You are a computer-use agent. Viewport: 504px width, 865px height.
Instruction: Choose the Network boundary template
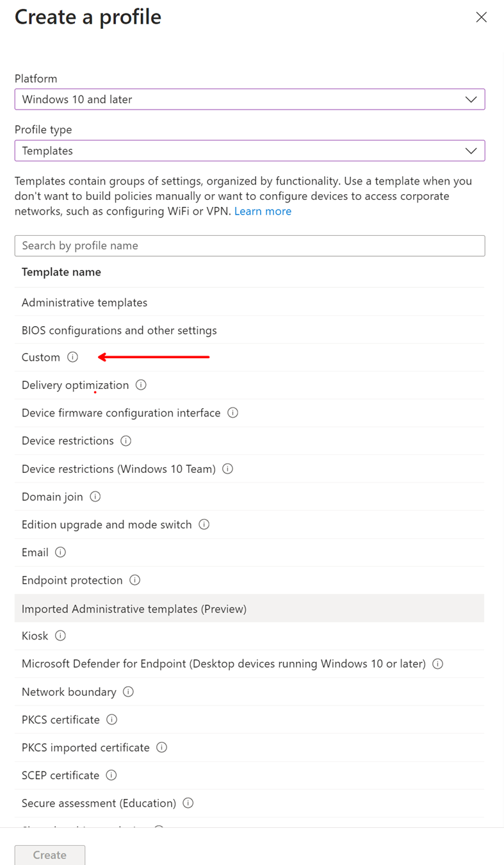point(69,692)
